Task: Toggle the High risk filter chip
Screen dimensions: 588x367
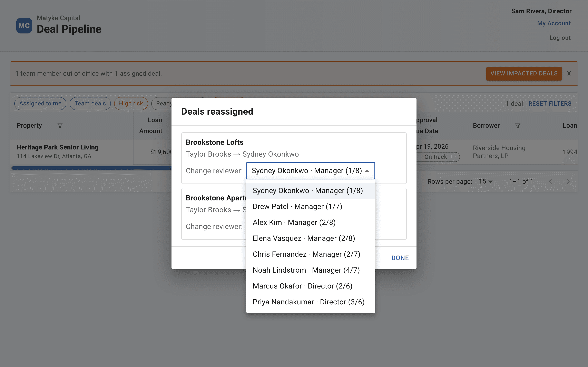Action: coord(131,104)
